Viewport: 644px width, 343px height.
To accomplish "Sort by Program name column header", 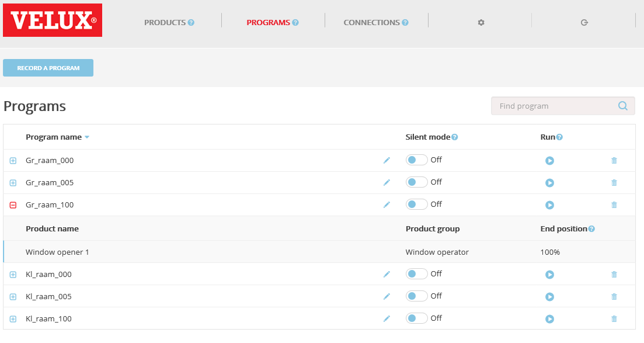I will pos(54,137).
